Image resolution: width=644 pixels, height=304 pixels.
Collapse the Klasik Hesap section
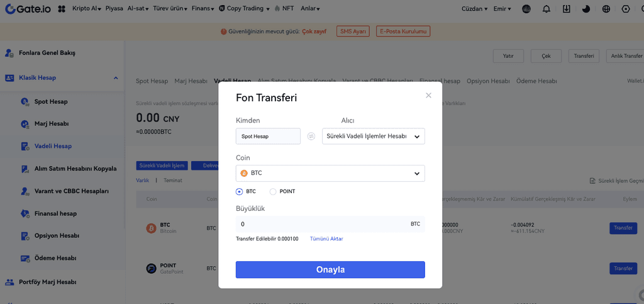click(116, 78)
